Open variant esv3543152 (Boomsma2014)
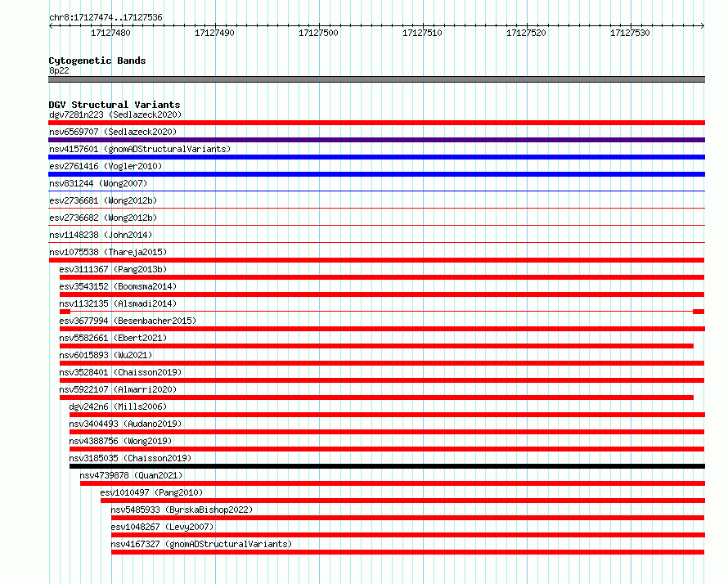The width and height of the screenshot is (728, 584). [x=118, y=286]
